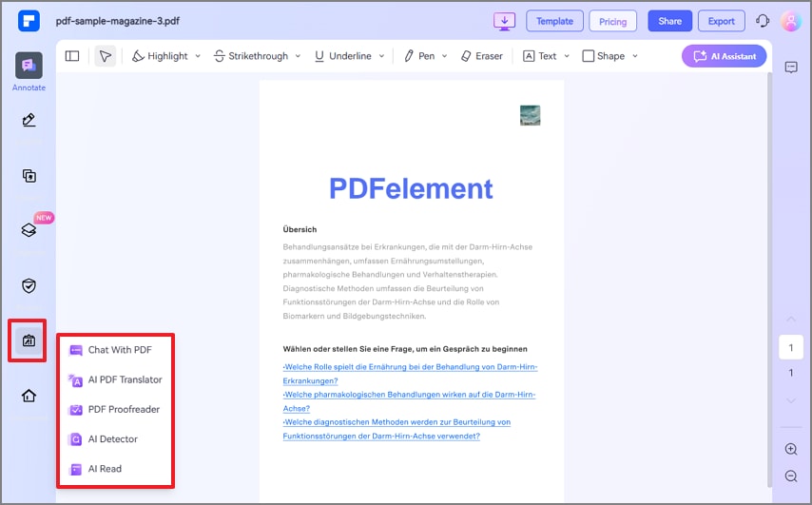
Task: Open the Template button
Action: (554, 21)
